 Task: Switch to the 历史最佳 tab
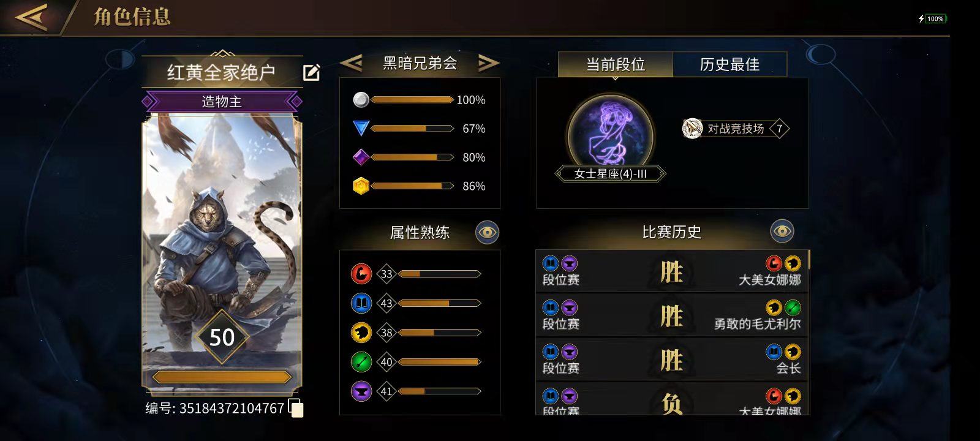(729, 64)
